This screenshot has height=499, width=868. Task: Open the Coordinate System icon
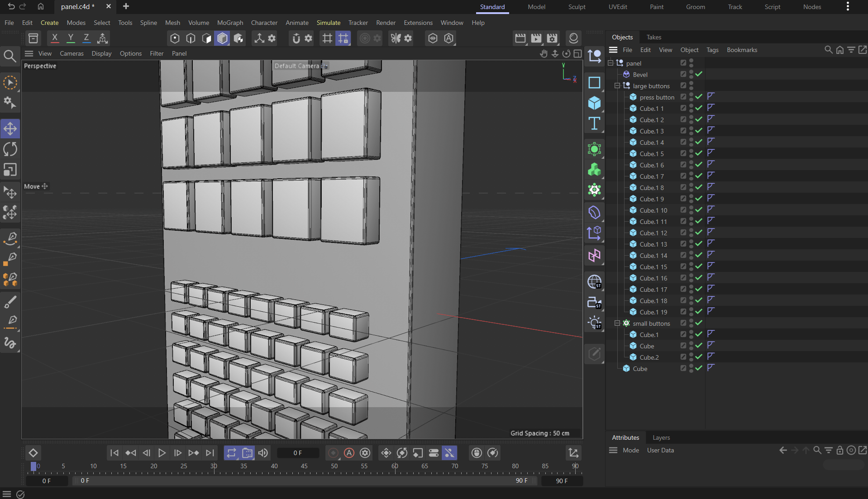point(102,38)
